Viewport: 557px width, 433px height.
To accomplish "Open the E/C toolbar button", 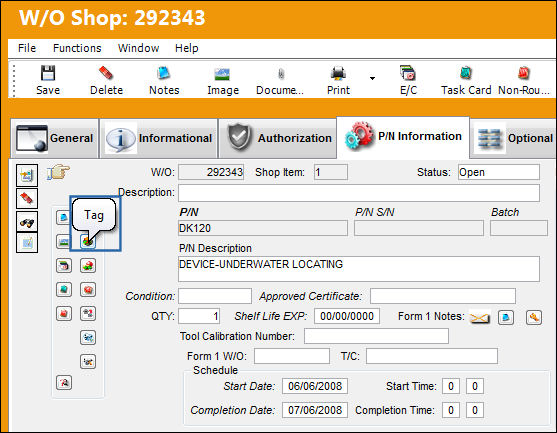I will (x=408, y=80).
